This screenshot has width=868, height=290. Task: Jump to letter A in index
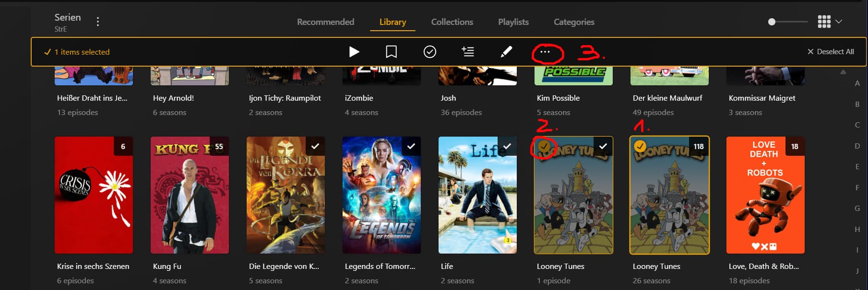pos(857,83)
